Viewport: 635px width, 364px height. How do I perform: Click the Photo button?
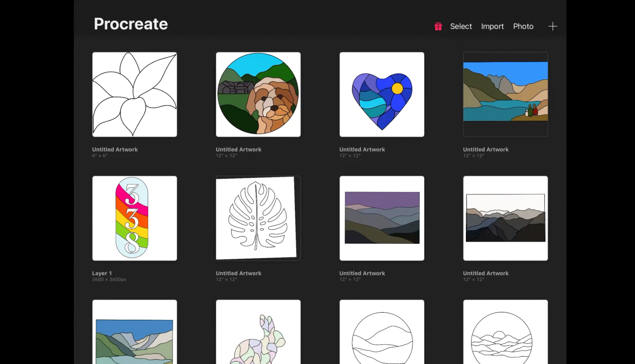click(523, 26)
